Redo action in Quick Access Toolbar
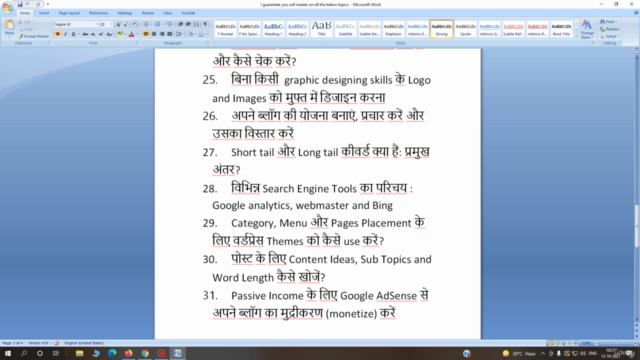The width and height of the screenshot is (640, 360). pyautogui.click(x=38, y=4)
